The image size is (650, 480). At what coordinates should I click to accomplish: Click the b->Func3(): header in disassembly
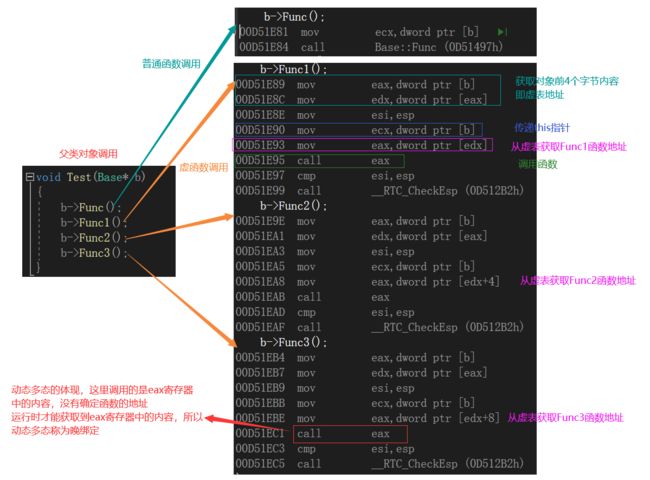coord(293,342)
